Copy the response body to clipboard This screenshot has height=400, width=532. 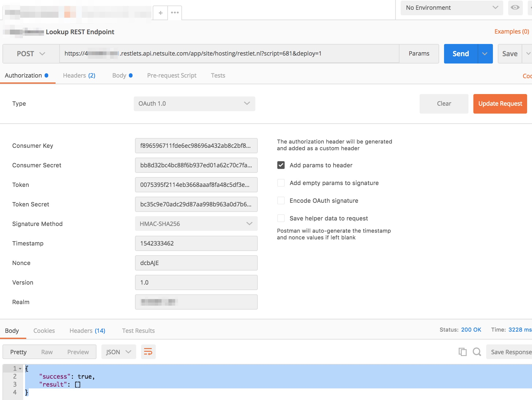tap(462, 352)
